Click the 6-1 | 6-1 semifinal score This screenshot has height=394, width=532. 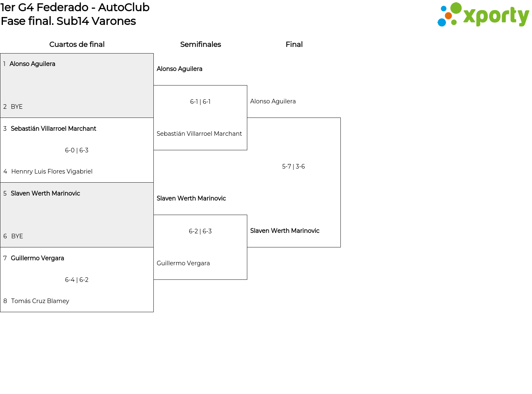200,102
